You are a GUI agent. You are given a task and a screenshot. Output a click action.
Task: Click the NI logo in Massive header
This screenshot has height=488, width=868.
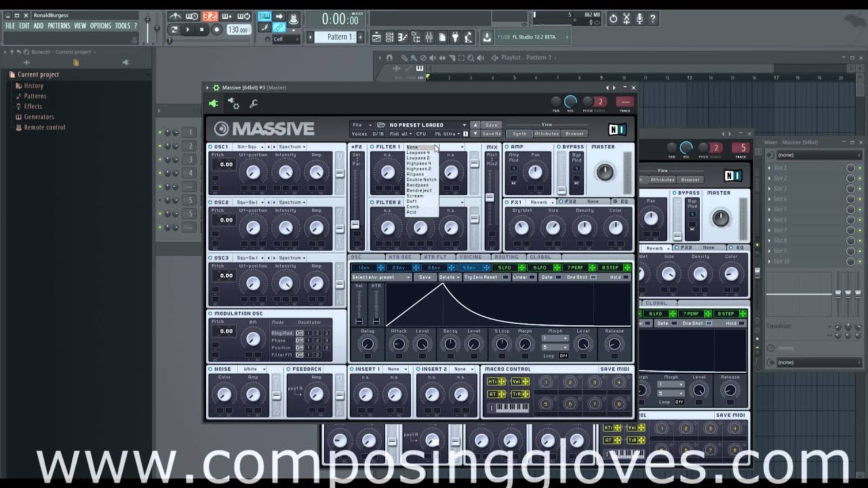tap(617, 129)
